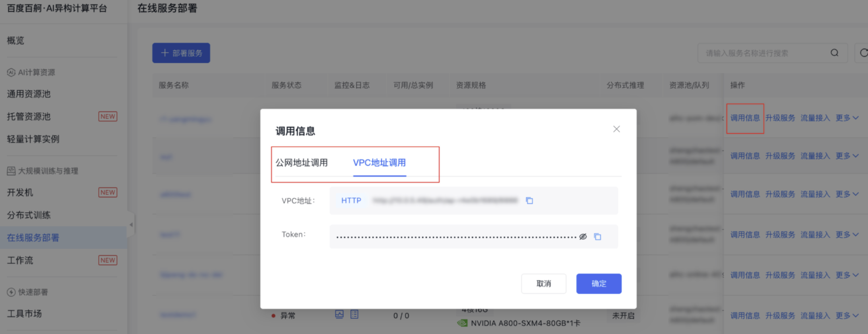Expand 更多 menu in first row
868x334 pixels.
pyautogui.click(x=847, y=118)
